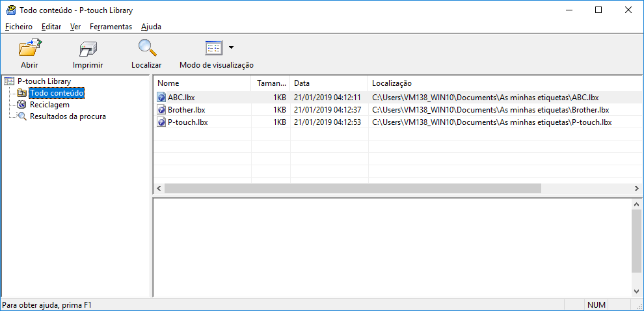Click the 1KB size of ABC.lbx
644x311 pixels.
click(x=279, y=98)
